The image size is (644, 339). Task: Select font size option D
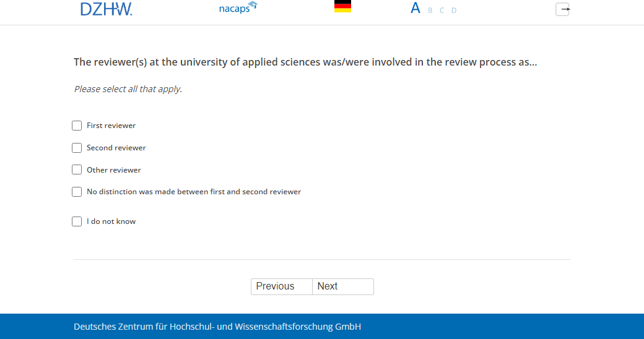pyautogui.click(x=454, y=11)
